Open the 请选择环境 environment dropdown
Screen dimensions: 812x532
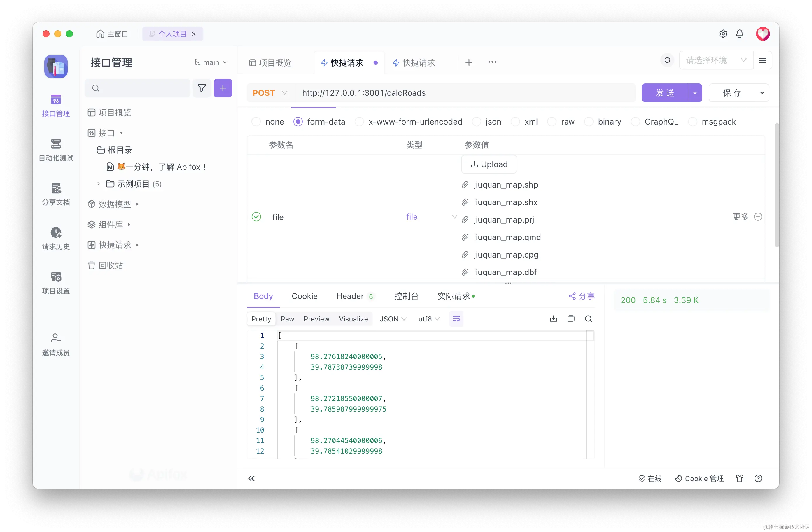tap(716, 60)
